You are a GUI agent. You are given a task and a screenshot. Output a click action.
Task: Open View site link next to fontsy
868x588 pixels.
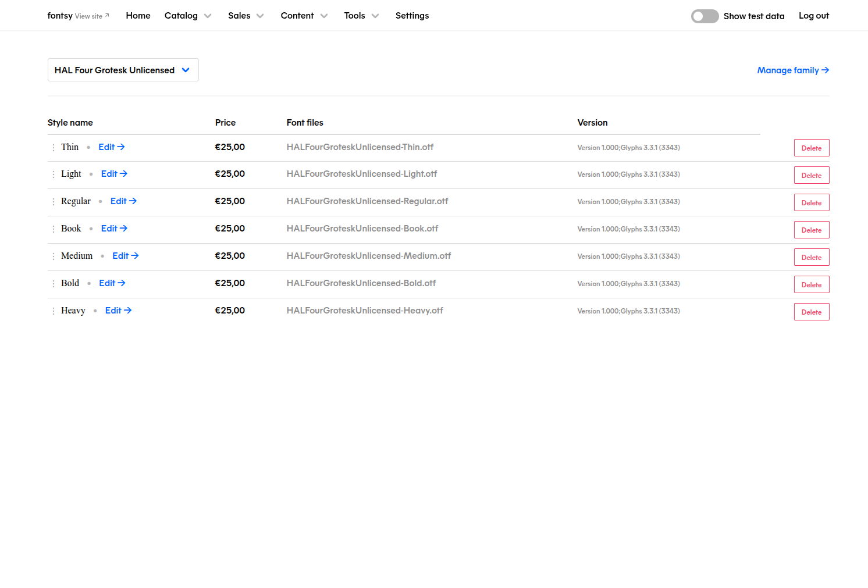[x=92, y=16]
